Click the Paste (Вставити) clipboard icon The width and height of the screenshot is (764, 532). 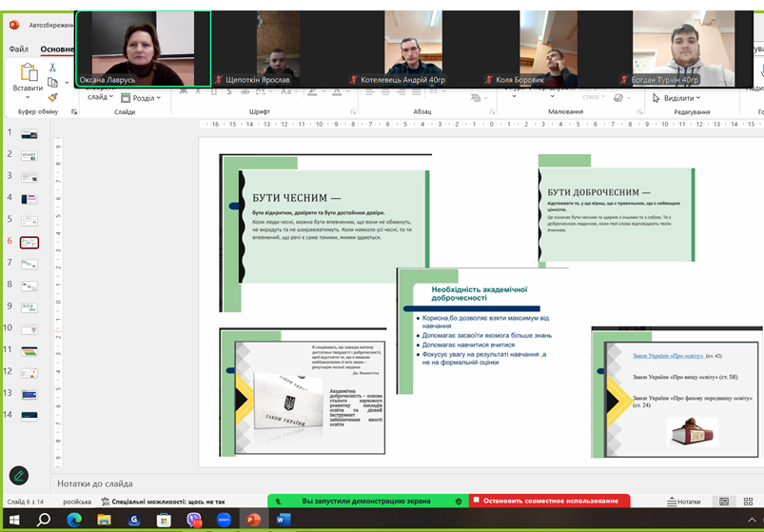click(29, 71)
